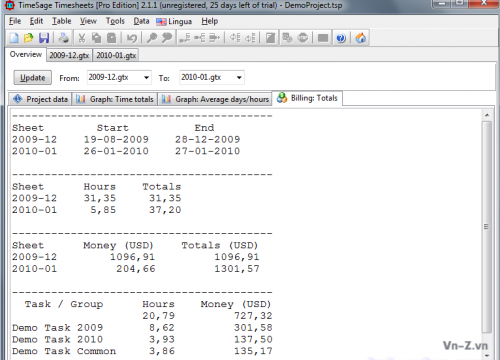Click the Find key icon in toolbar

pos(152,38)
